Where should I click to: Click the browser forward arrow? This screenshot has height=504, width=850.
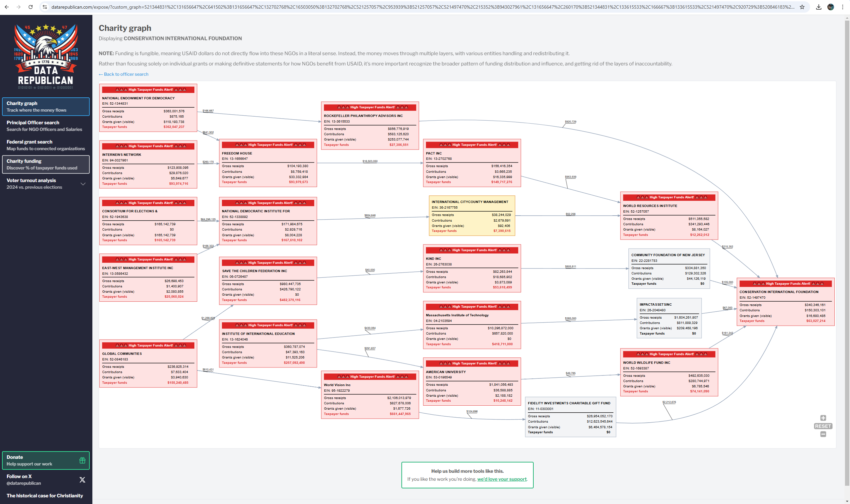coord(19,7)
